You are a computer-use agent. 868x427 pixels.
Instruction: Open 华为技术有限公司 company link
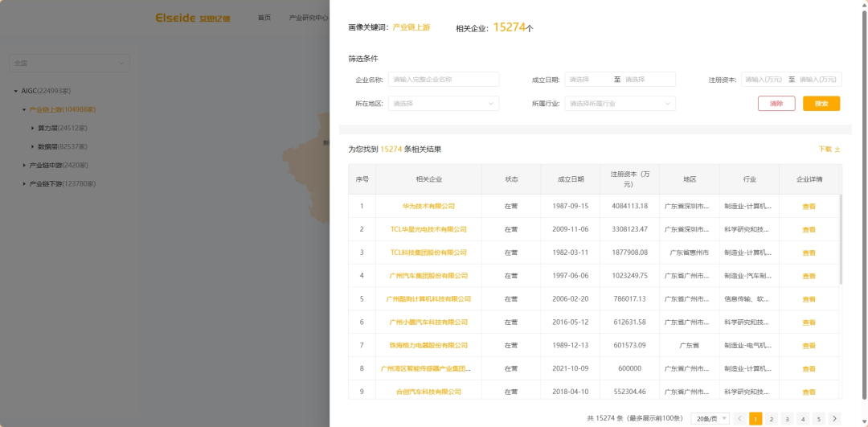pos(428,206)
